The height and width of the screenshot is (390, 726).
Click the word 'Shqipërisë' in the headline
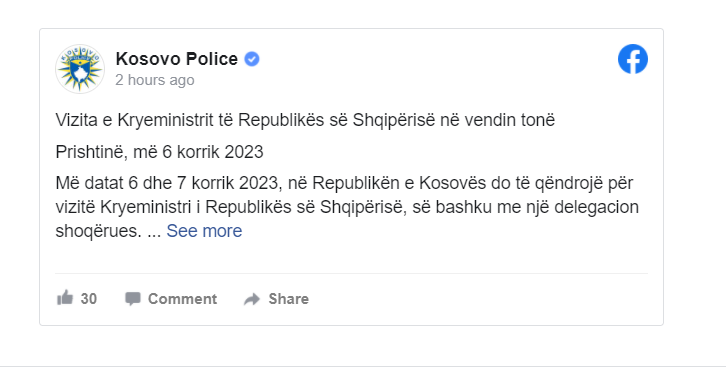[394, 120]
